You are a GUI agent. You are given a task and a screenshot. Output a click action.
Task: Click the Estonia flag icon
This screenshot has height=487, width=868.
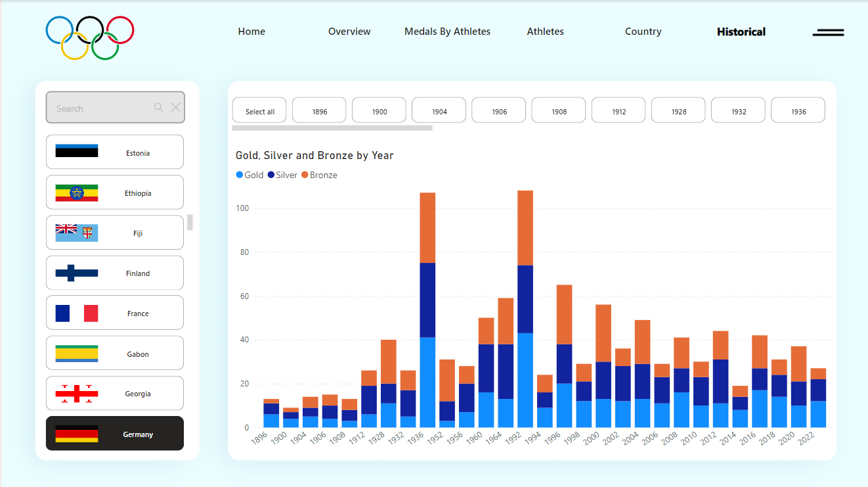click(x=77, y=151)
